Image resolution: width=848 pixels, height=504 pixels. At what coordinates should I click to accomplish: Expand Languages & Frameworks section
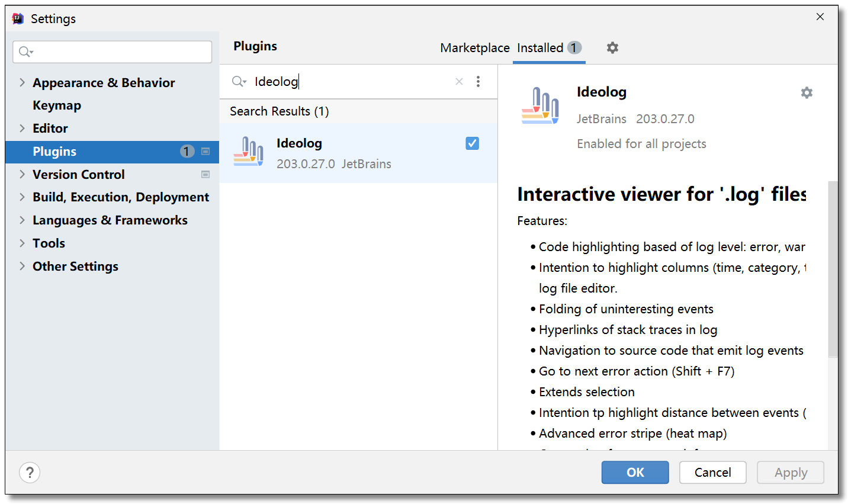coord(22,220)
